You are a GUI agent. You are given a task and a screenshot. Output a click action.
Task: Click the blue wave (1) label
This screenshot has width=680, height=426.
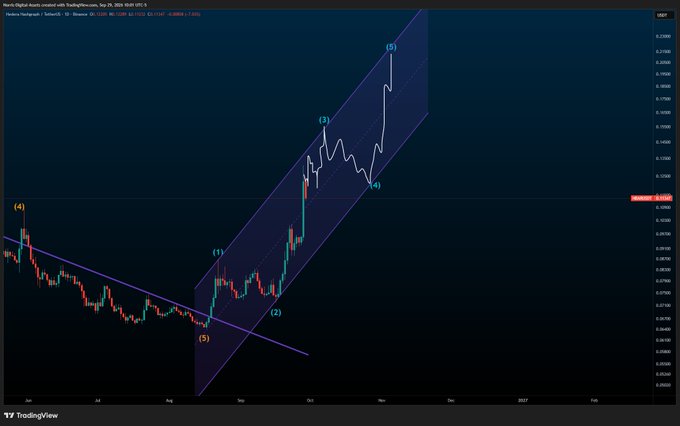click(218, 252)
